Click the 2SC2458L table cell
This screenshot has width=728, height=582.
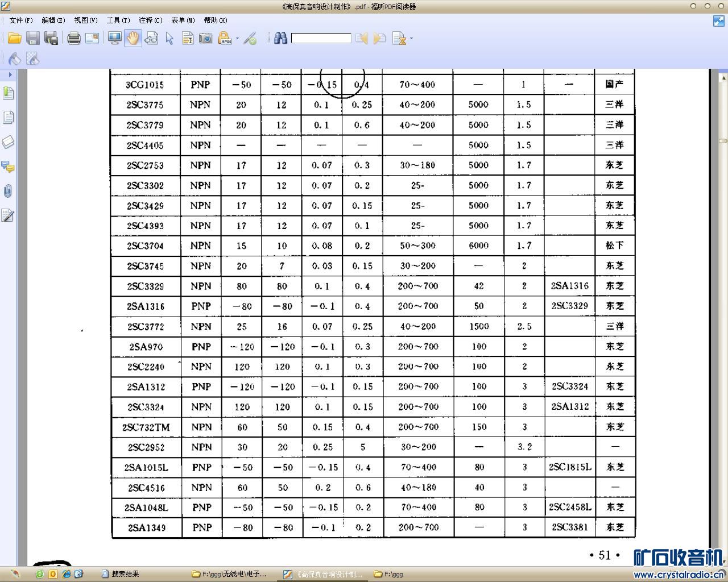(570, 507)
